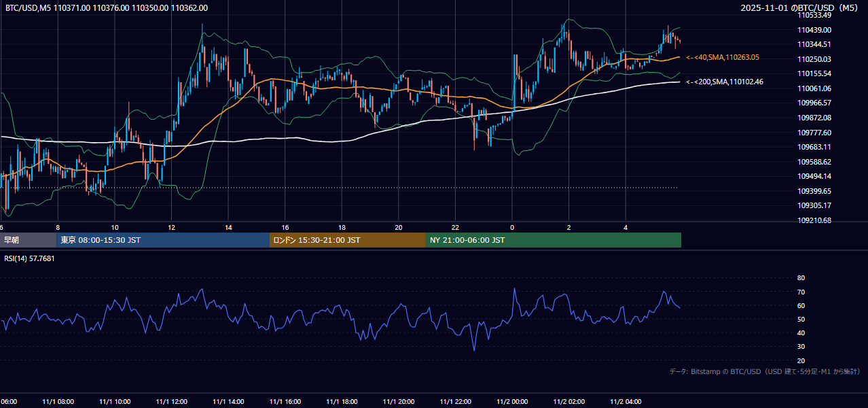
Task: Click bottom time axis label 11/1 10:00
Action: coord(115,402)
